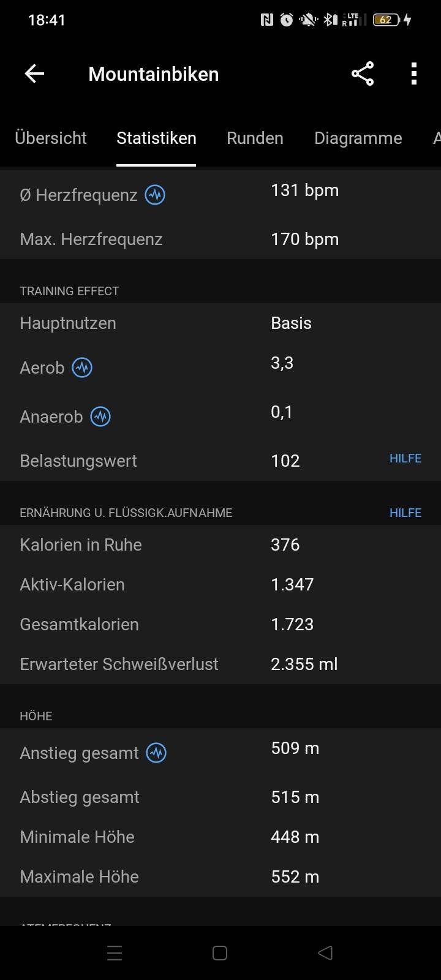Tap the back arrow icon
441x980 pixels.
(34, 74)
